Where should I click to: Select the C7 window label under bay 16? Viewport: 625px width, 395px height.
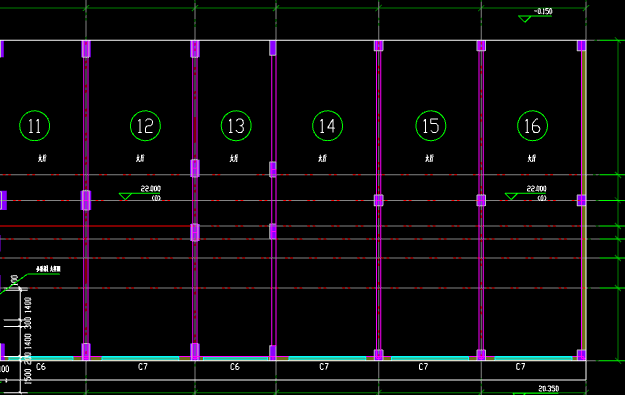point(521,367)
